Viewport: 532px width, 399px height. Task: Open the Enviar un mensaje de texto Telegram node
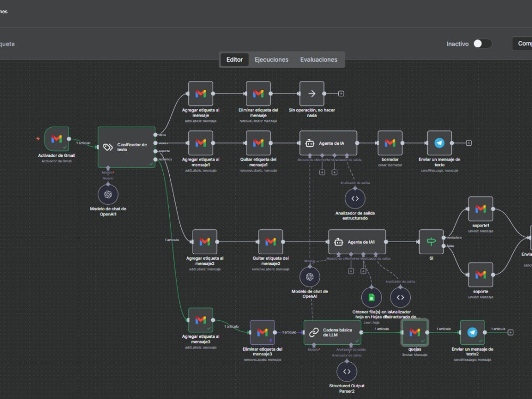pyautogui.click(x=439, y=143)
